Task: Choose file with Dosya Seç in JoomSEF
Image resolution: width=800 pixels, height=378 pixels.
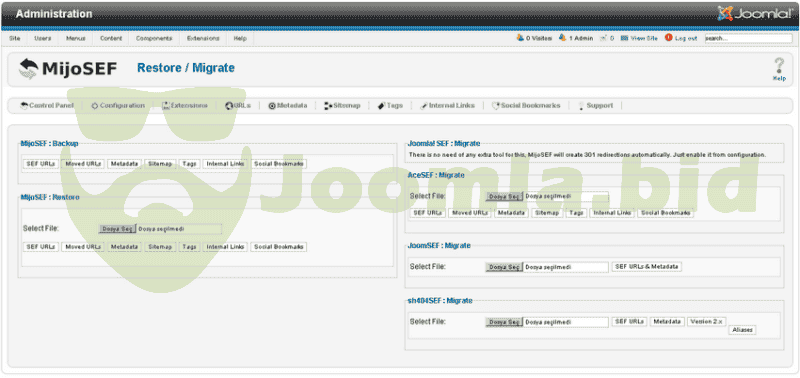Action: pyautogui.click(x=504, y=267)
